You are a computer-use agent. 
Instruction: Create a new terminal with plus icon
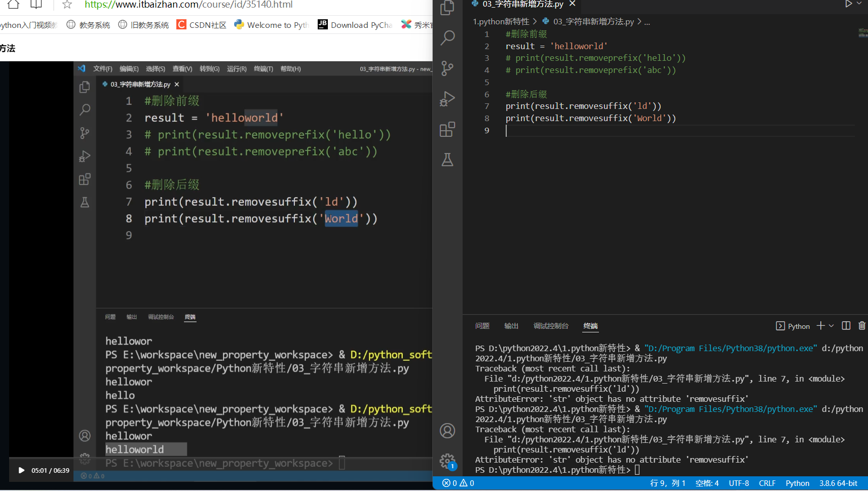(x=821, y=326)
